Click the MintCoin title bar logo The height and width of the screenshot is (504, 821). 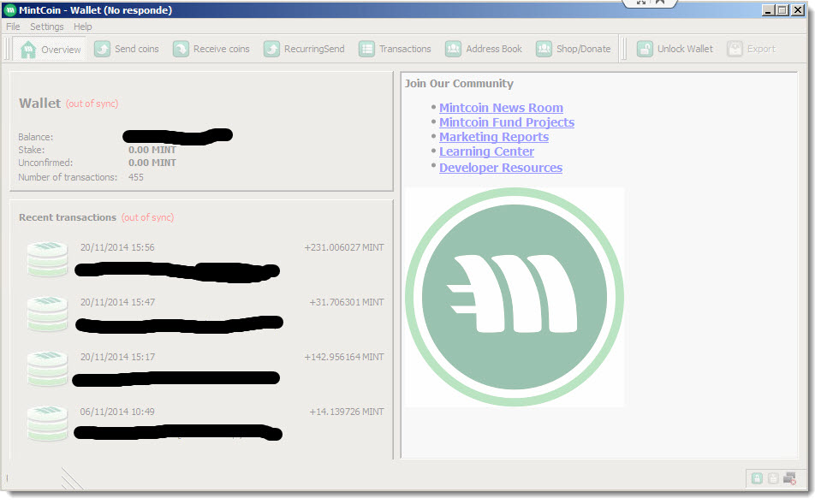10,10
